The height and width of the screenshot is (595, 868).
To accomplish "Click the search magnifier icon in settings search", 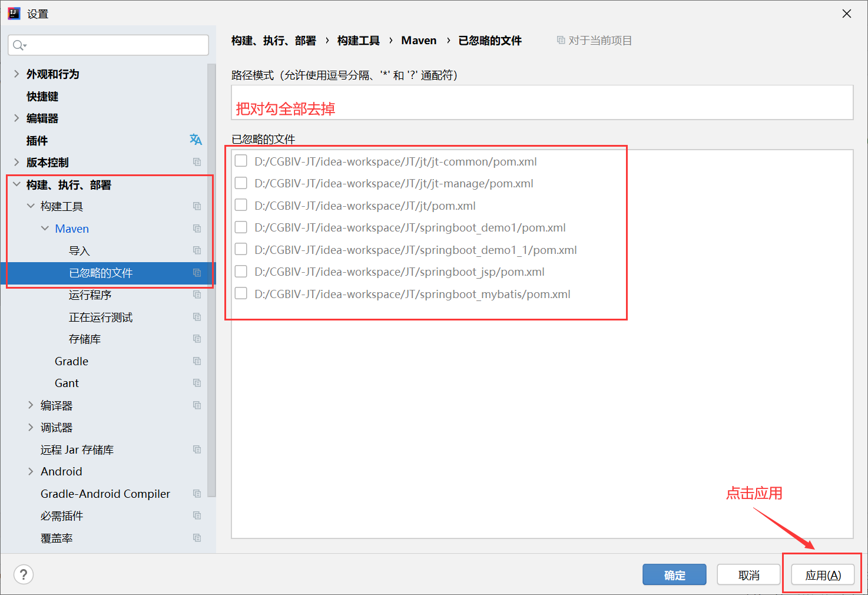I will click(x=19, y=45).
